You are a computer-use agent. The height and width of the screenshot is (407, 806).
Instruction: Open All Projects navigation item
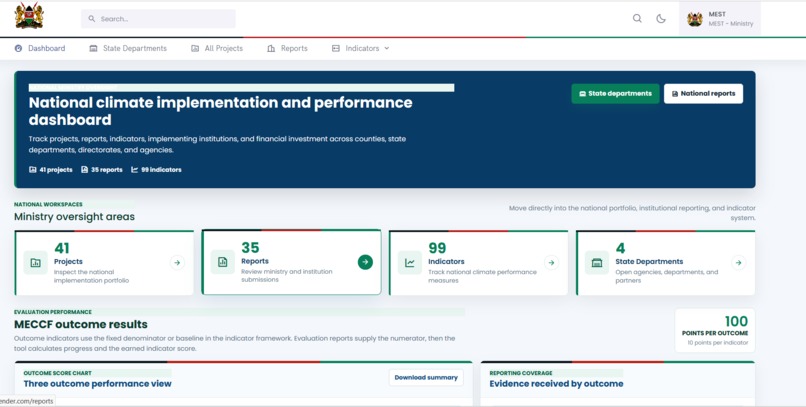pos(217,48)
